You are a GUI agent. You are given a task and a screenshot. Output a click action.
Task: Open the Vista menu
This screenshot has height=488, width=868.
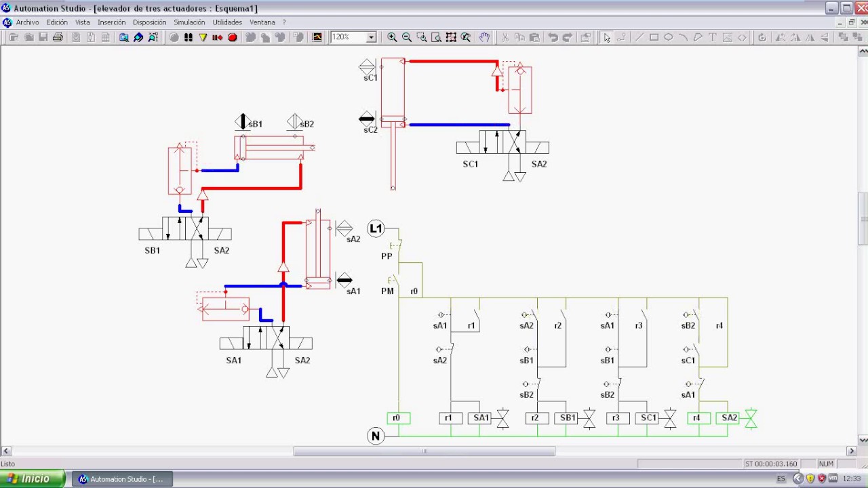83,22
